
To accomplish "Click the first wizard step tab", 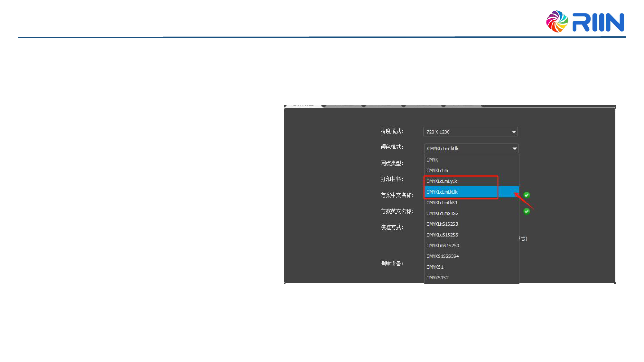I will 303,105.
